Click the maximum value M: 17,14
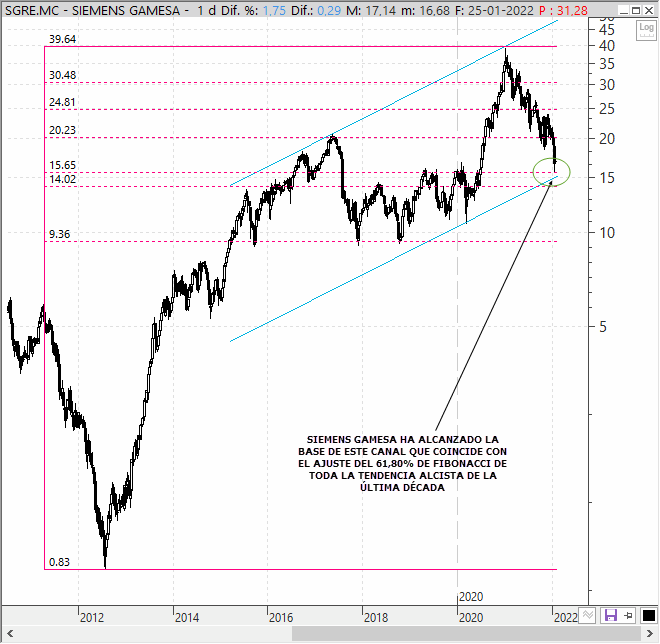Screen dimensions: 660x644 [371, 10]
